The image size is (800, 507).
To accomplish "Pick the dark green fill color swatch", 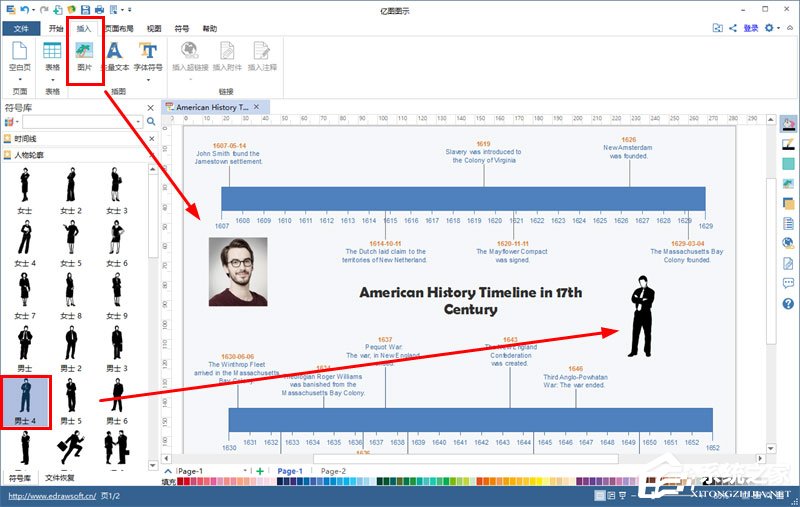I will [x=380, y=481].
